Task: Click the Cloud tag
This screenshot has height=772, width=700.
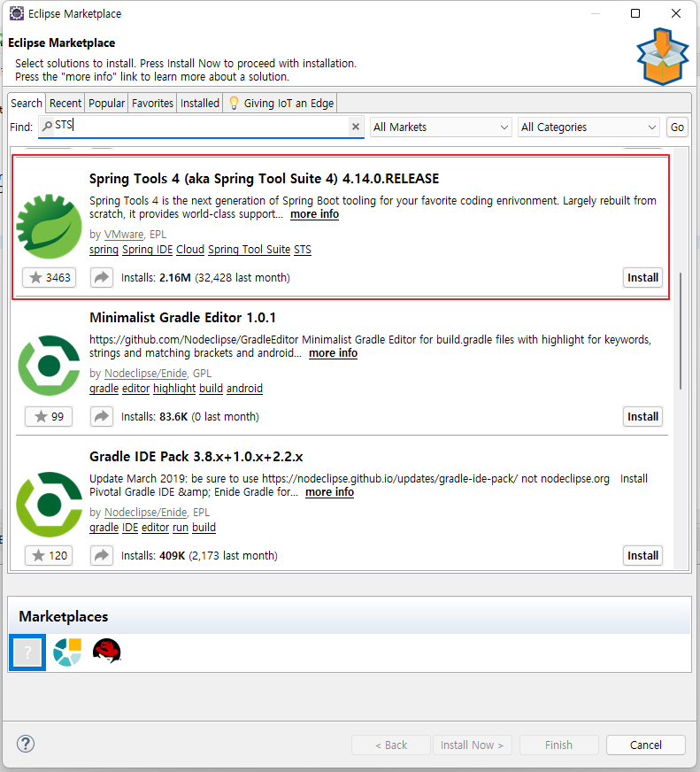Action: click(x=190, y=250)
